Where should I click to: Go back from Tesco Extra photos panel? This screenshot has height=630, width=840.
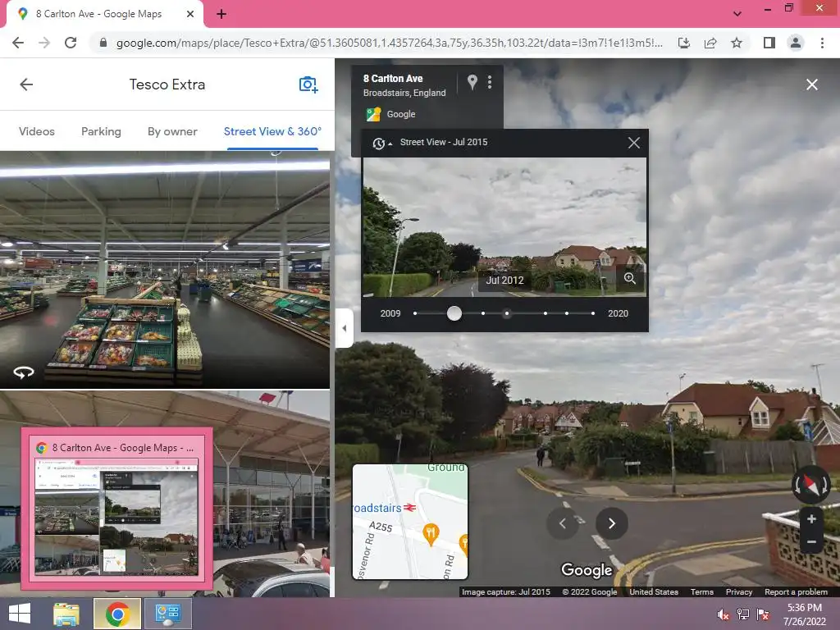pyautogui.click(x=26, y=84)
